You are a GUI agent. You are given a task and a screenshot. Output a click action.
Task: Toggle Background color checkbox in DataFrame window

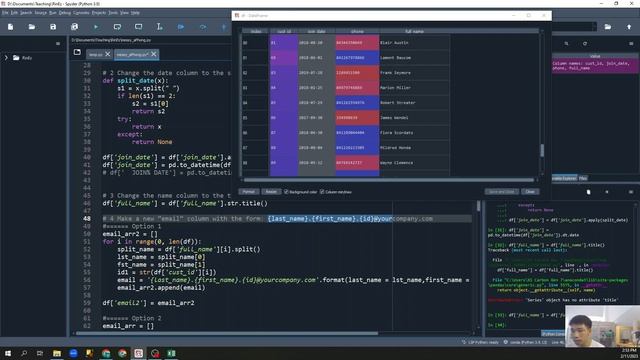(286, 191)
